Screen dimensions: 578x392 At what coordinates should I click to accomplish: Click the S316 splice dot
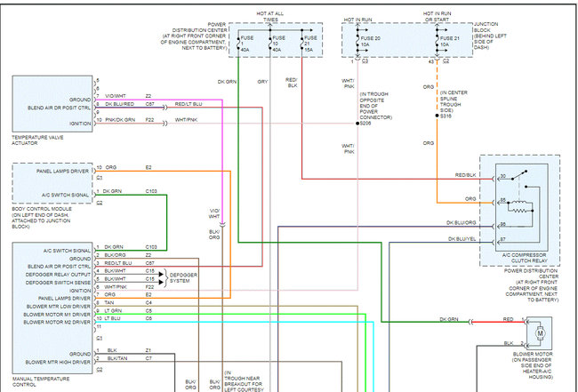point(438,116)
